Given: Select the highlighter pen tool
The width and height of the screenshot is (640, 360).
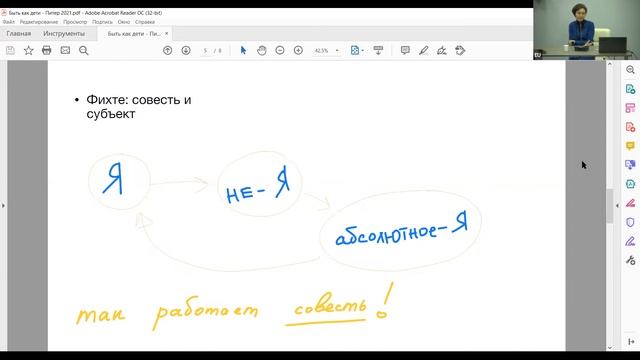Looking at the screenshot, I should [423, 50].
